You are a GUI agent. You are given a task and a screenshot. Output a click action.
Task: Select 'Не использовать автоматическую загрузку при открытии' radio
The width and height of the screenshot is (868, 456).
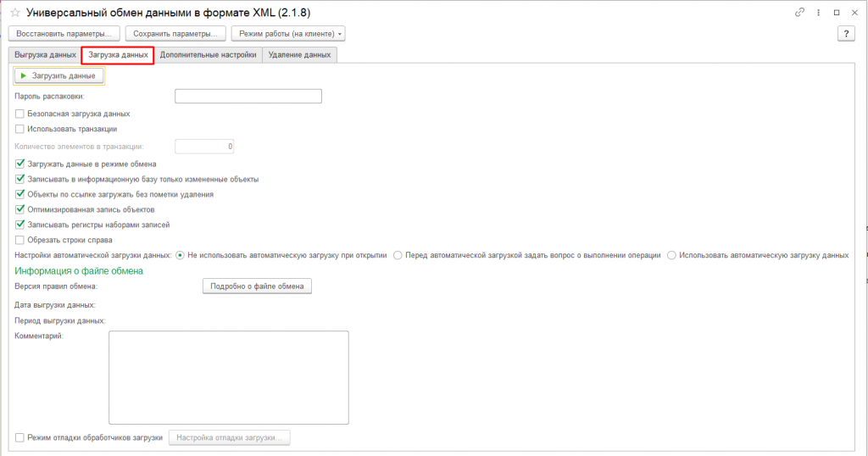180,256
